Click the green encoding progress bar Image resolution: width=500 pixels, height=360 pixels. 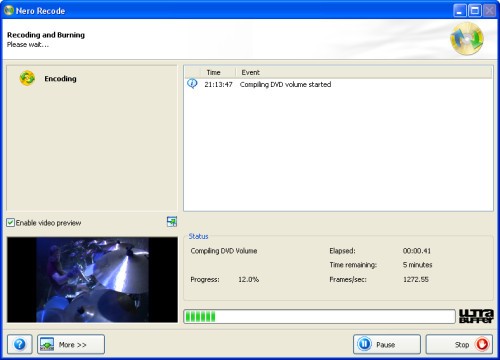pyautogui.click(x=319, y=316)
